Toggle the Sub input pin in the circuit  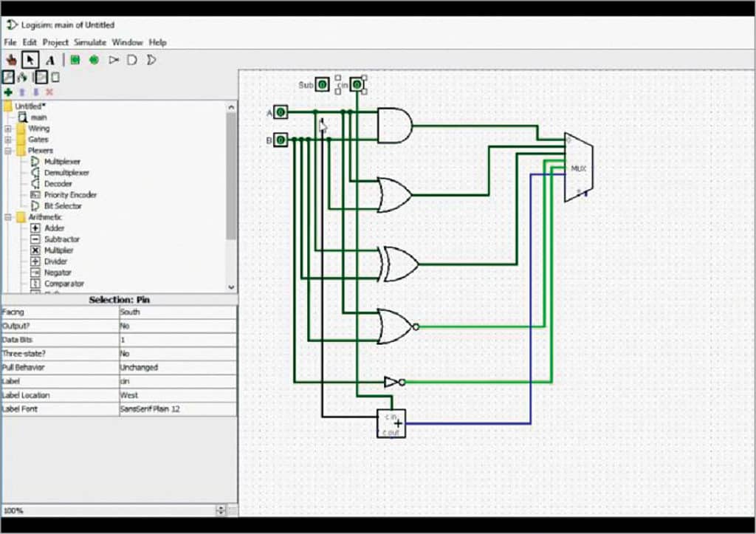323,84
